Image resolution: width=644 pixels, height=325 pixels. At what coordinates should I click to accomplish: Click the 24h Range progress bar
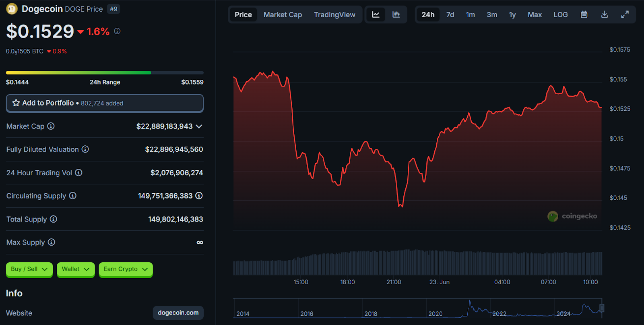105,73
